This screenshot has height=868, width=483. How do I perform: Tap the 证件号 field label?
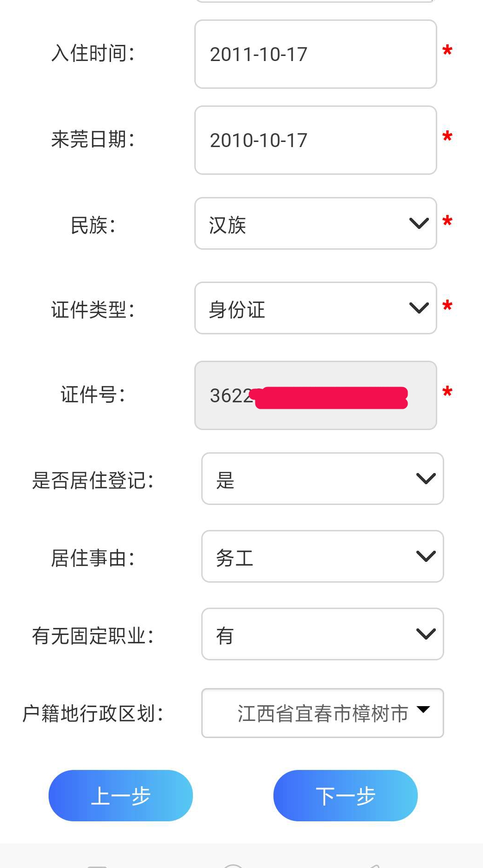[93, 394]
